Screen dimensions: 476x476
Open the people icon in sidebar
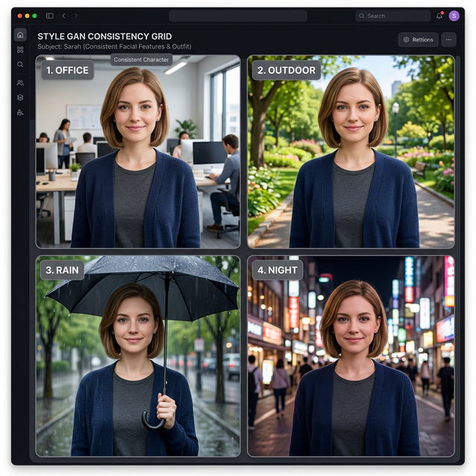pos(20,83)
